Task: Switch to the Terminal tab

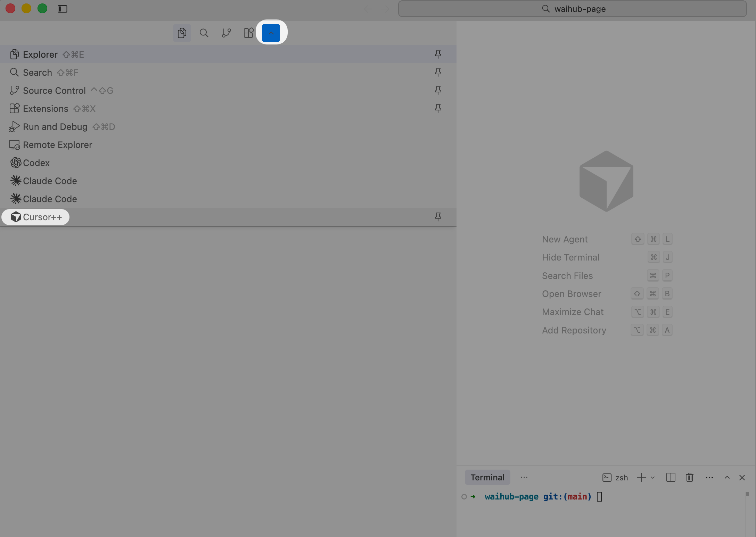Action: click(x=487, y=478)
